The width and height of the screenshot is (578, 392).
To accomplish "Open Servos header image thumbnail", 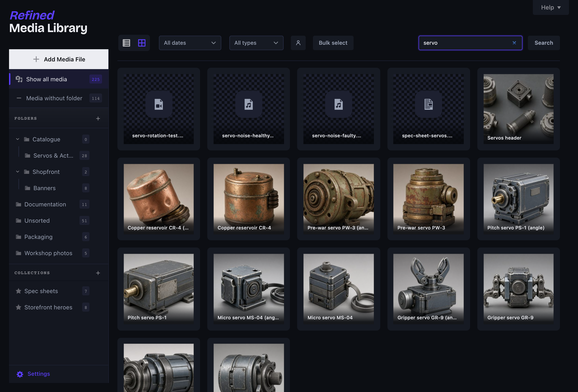I will (x=518, y=109).
